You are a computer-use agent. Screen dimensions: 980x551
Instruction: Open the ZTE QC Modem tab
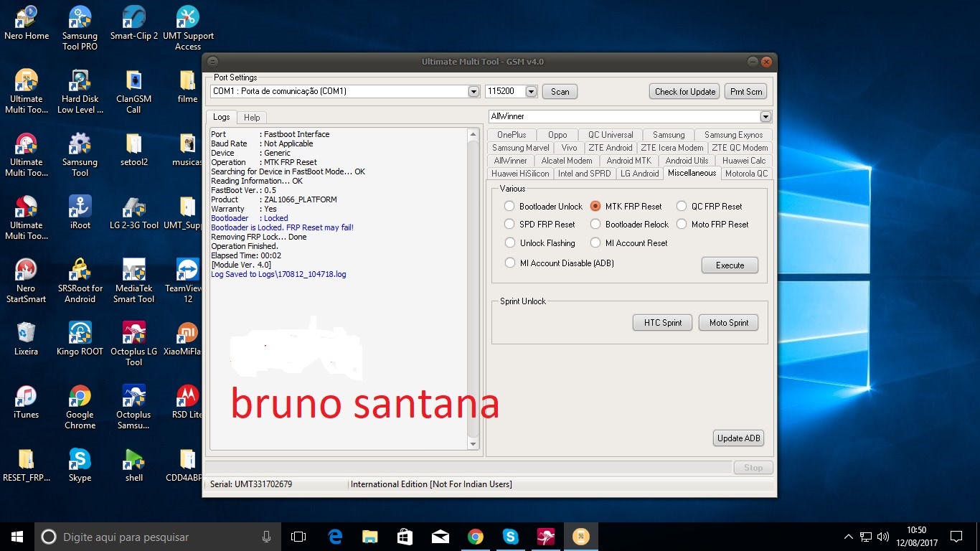(x=740, y=148)
